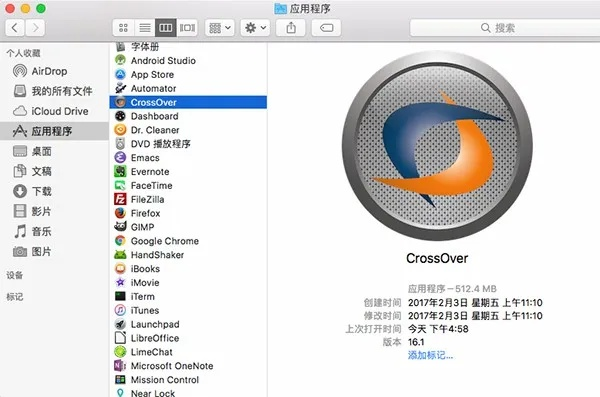
Task: Click the share toolbar button
Action: (x=291, y=28)
